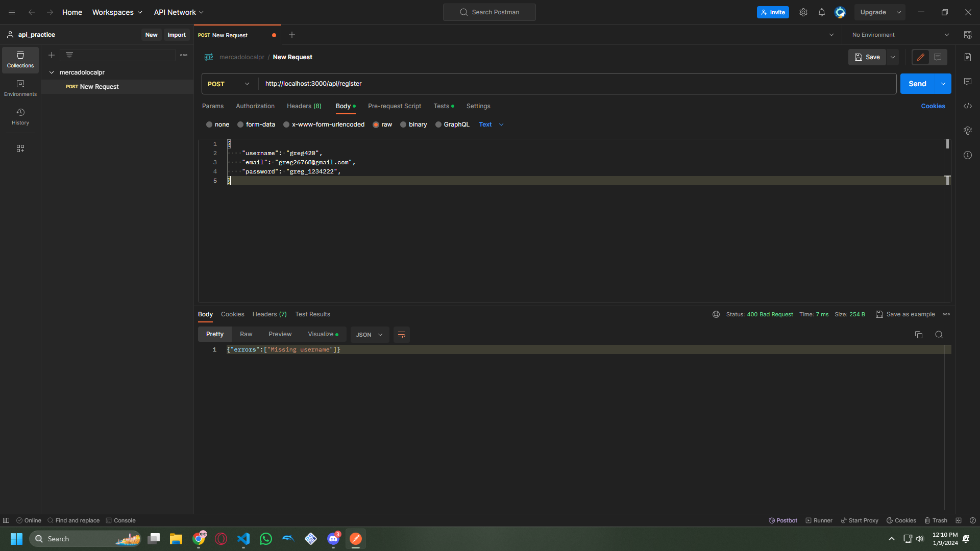Add a new request tab

(x=292, y=35)
